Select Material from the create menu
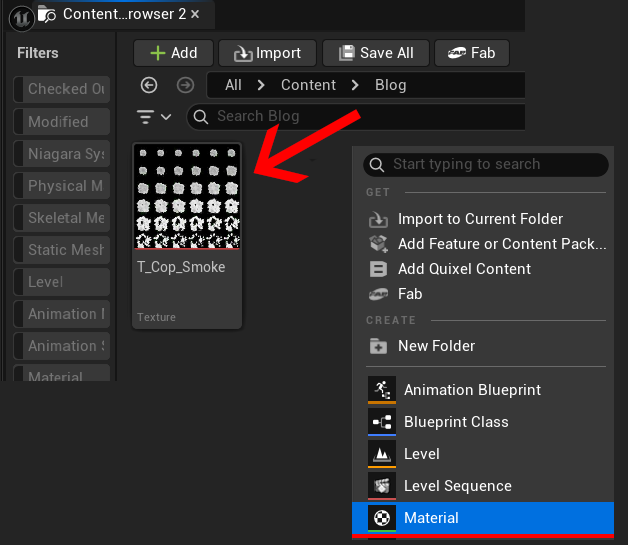 click(x=431, y=518)
